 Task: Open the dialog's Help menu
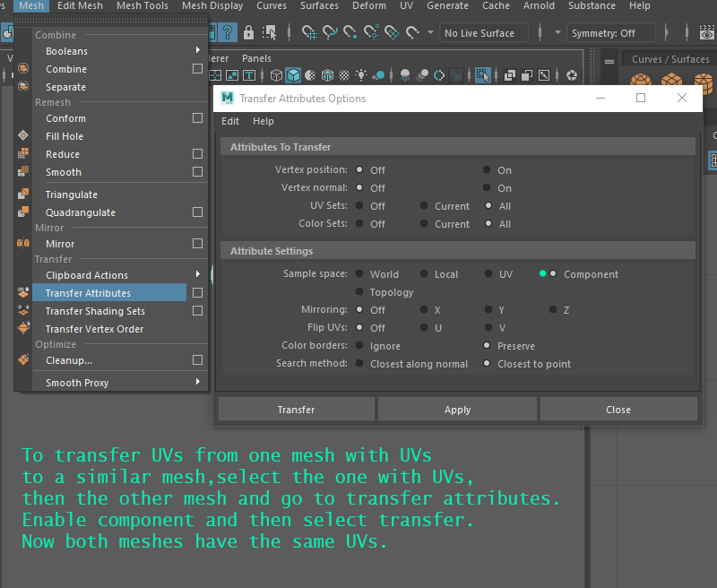[x=263, y=121]
